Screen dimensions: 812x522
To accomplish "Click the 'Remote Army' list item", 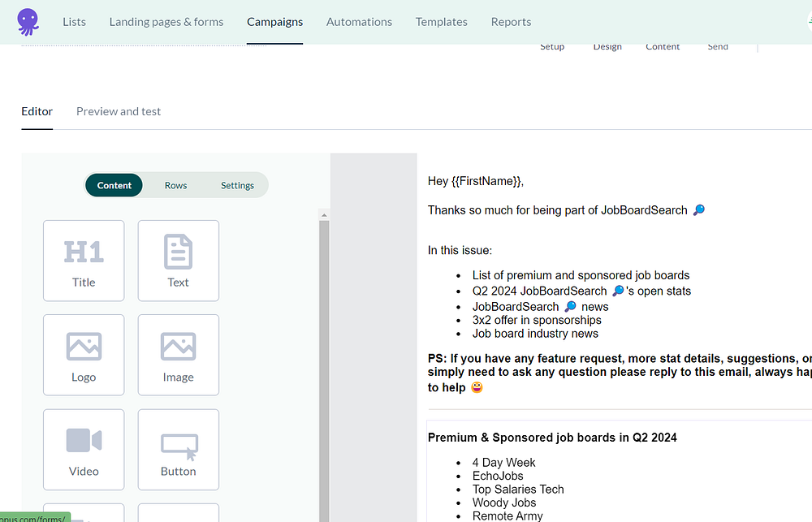I will point(508,516).
